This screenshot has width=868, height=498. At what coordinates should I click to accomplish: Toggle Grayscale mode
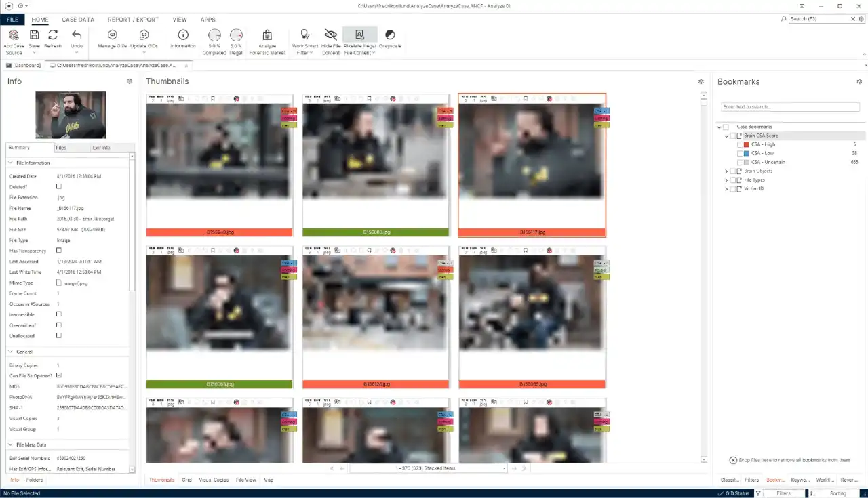coord(390,35)
